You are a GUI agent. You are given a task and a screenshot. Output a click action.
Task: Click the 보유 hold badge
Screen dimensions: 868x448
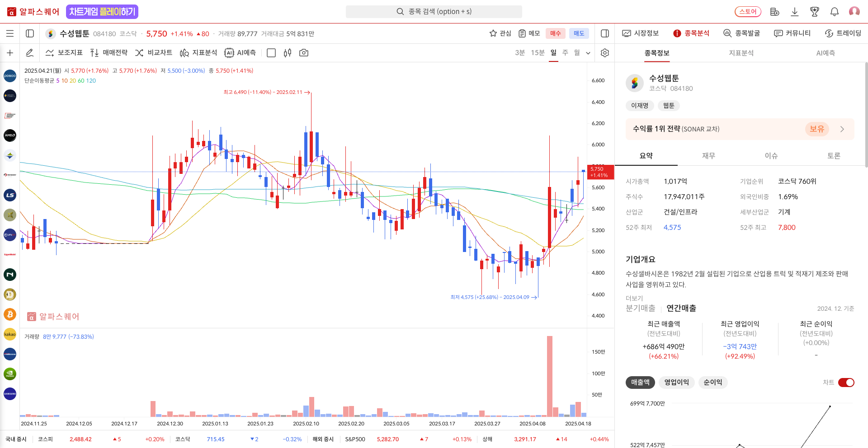point(817,129)
